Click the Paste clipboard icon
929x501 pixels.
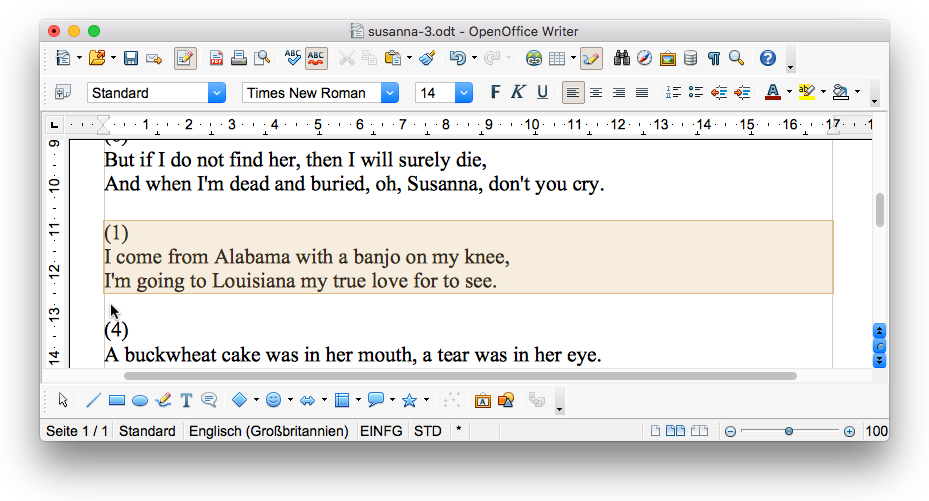pyautogui.click(x=392, y=58)
